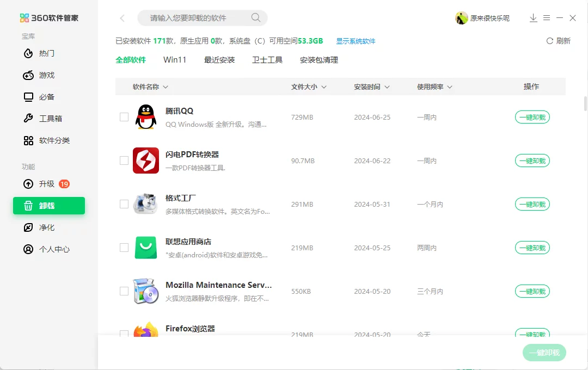The image size is (588, 370).
Task: Click the 三个月内 usage frequency text
Action: 430,291
